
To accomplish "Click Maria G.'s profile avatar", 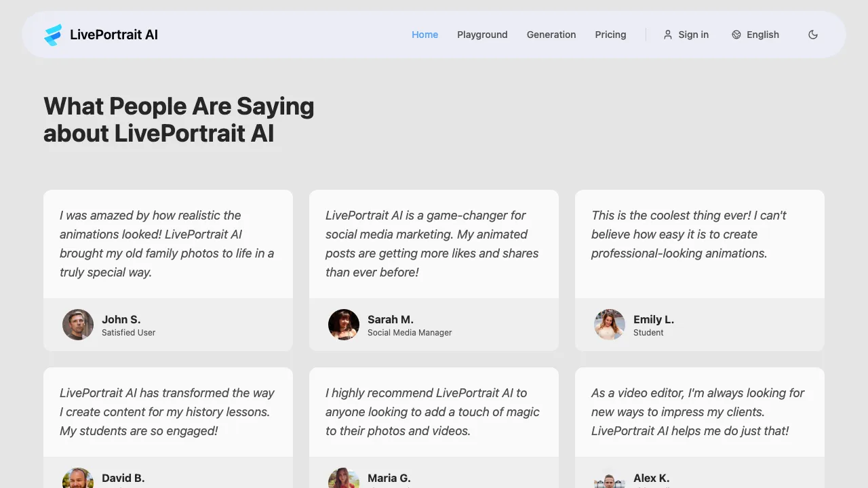I will coord(344,478).
